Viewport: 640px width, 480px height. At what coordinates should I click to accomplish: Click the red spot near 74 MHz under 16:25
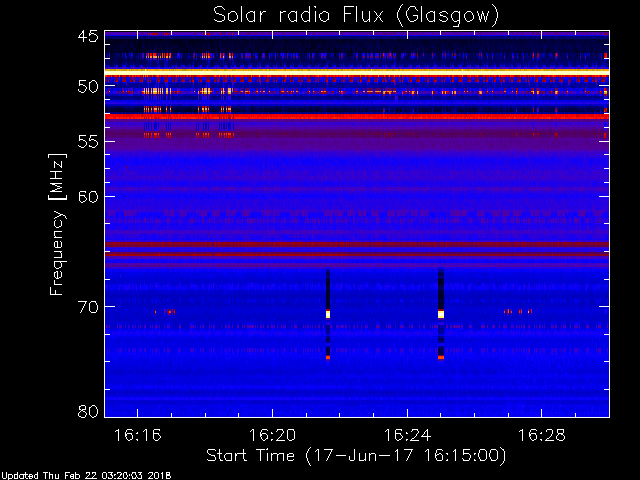pyautogui.click(x=441, y=358)
